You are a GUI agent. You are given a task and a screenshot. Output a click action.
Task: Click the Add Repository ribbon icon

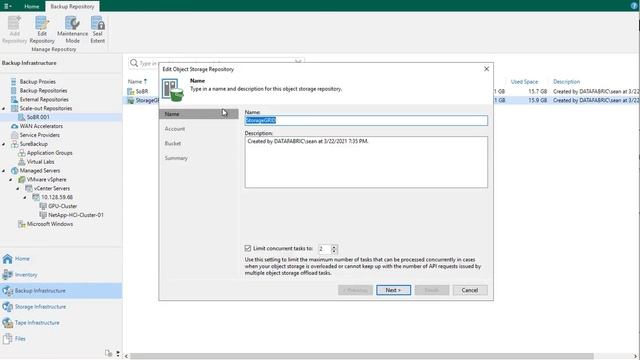click(14, 29)
